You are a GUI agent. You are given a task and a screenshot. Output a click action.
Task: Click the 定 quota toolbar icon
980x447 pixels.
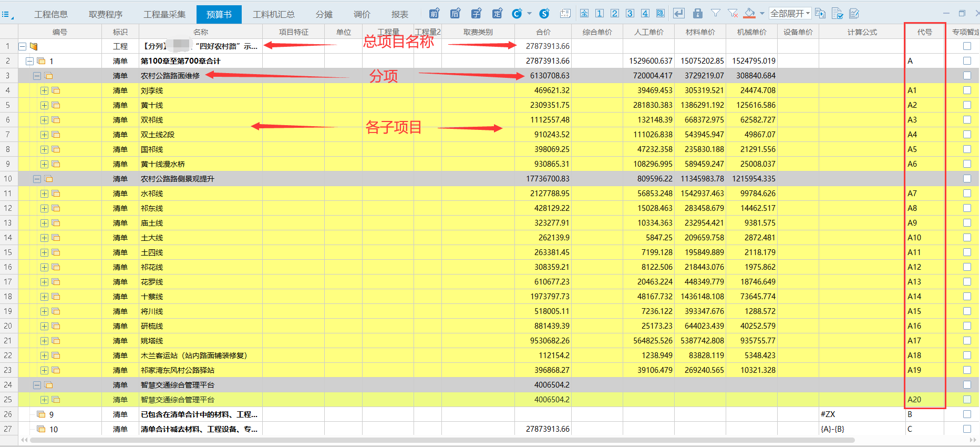pos(497,14)
